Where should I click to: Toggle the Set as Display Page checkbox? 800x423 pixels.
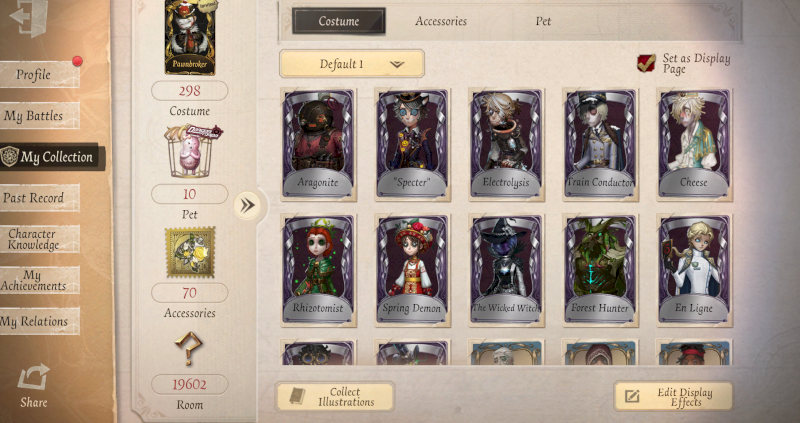point(646,63)
